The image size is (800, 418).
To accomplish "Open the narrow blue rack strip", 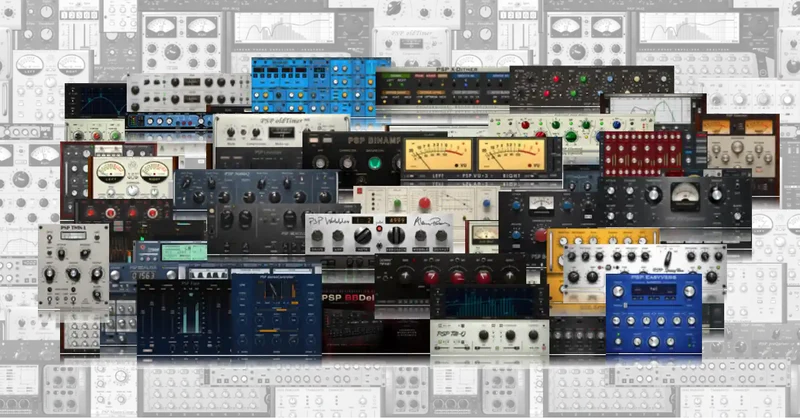I will point(169,121).
